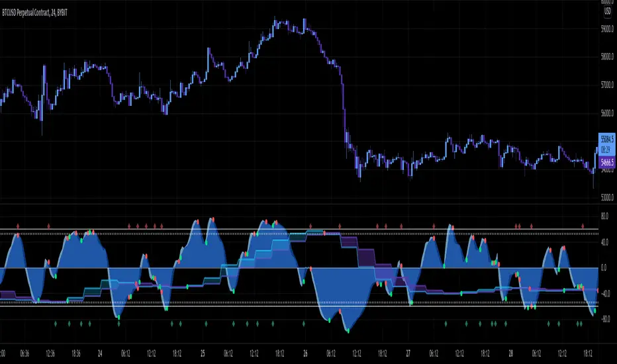Select the 53000.0 price axis label
Image resolution: width=617 pixels, height=364 pixels.
pos(608,197)
